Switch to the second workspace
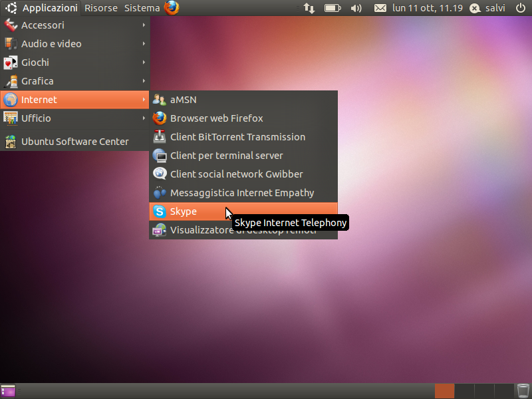This screenshot has height=399, width=532. click(x=464, y=391)
